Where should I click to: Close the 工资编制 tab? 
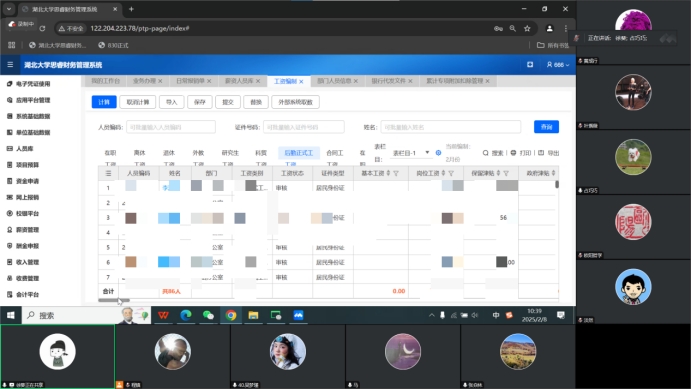(x=301, y=82)
